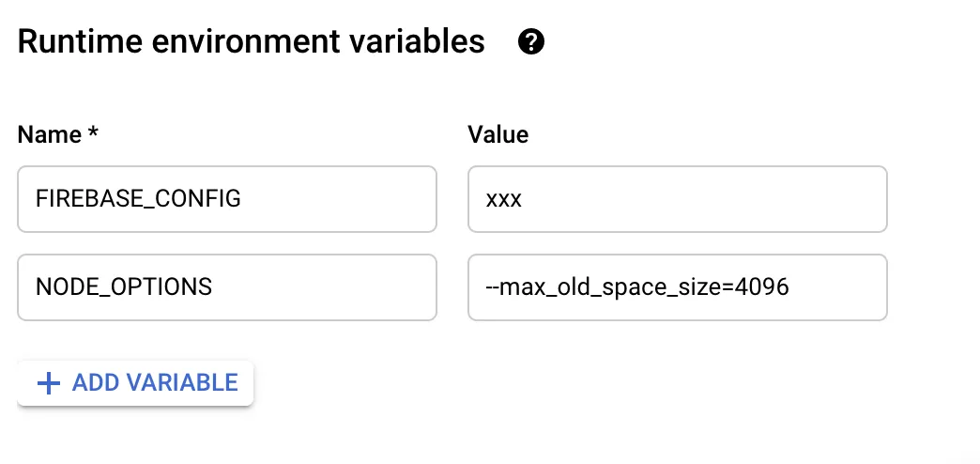Place cursor on the NODE_OPTIONS text

(124, 286)
